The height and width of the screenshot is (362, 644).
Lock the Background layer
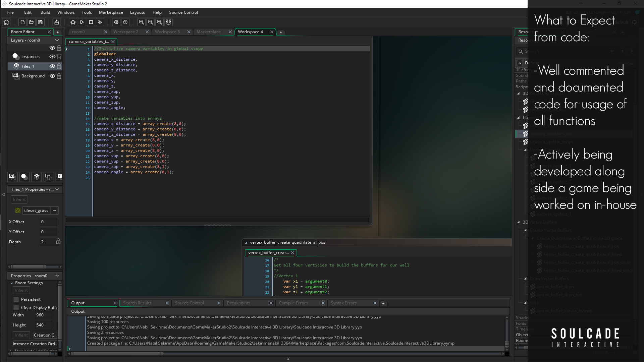coord(59,76)
